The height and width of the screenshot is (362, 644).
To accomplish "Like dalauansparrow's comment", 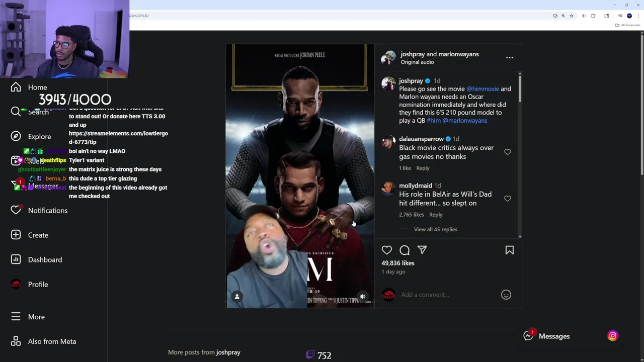I will click(508, 152).
